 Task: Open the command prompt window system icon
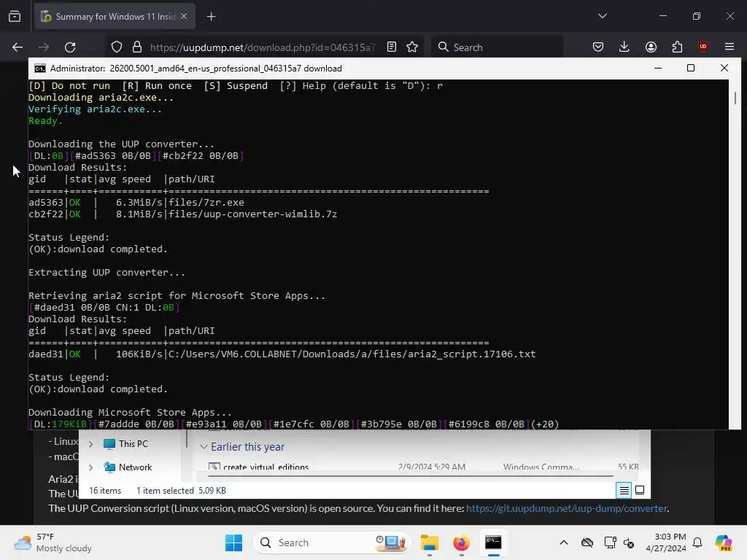[40, 69]
